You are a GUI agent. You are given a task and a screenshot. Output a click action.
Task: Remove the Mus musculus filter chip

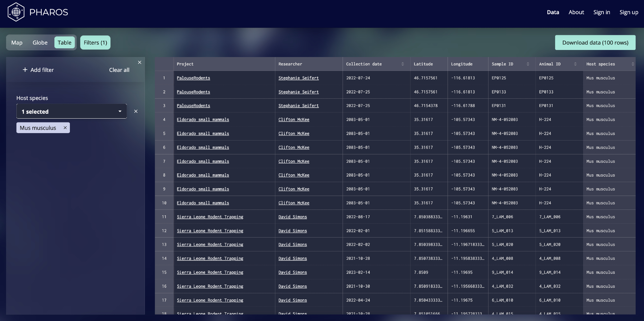(x=65, y=128)
